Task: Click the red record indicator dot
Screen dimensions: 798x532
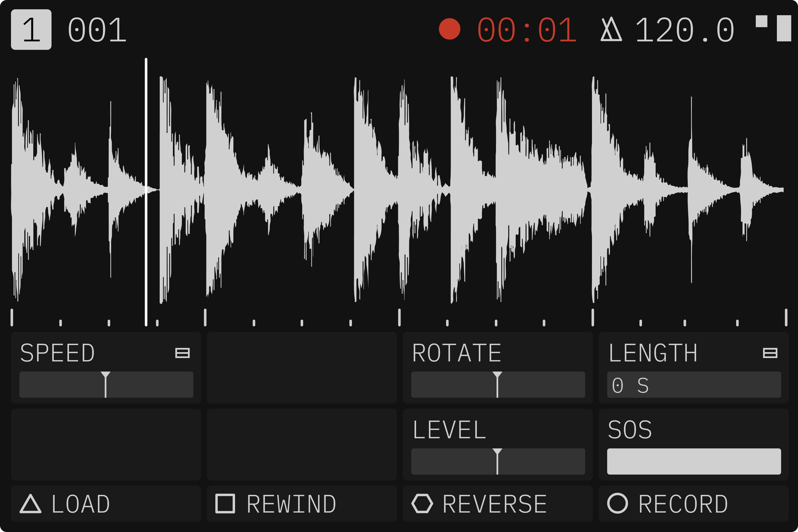Action: tap(449, 29)
